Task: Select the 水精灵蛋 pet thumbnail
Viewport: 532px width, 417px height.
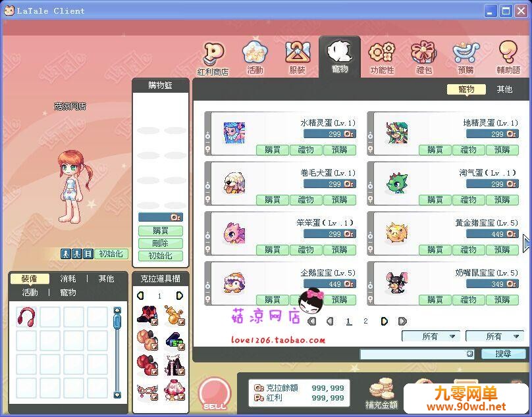Action: point(234,133)
